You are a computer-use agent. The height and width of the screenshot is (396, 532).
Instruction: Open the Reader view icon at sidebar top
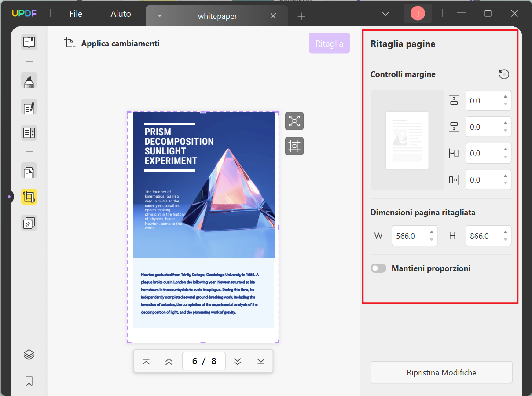coord(29,42)
